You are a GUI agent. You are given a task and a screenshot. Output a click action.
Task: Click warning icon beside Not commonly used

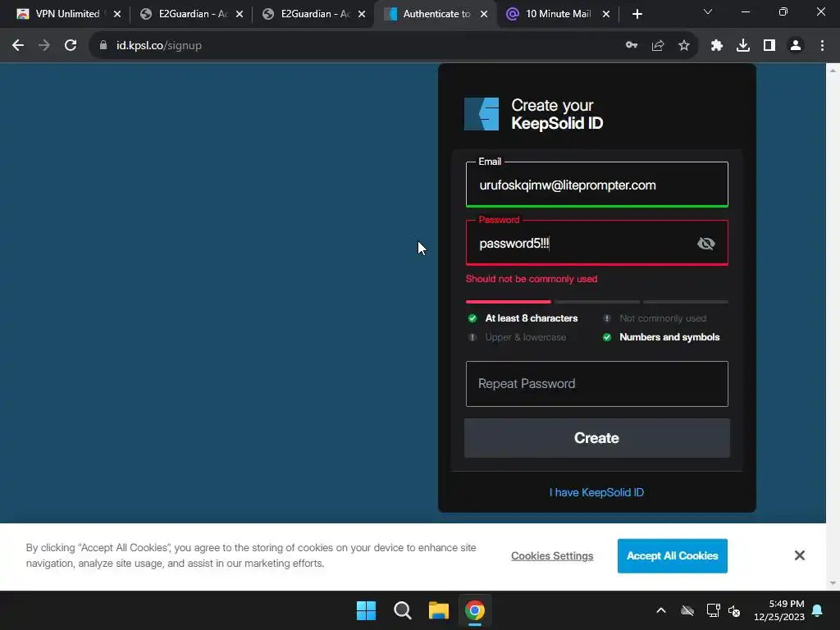[606, 318]
